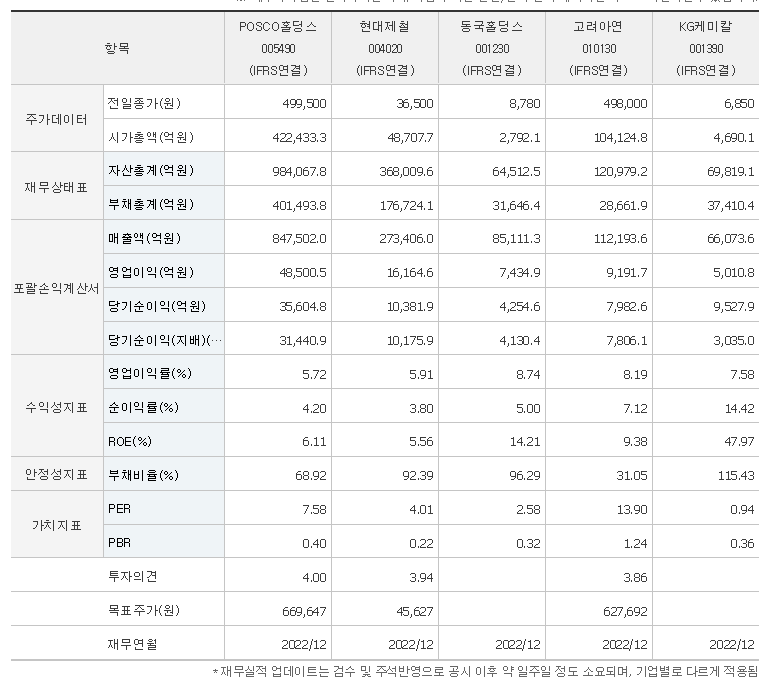This screenshot has height=680, width=775.
Task: Select net income value 35,604.8
Action: pos(302,307)
